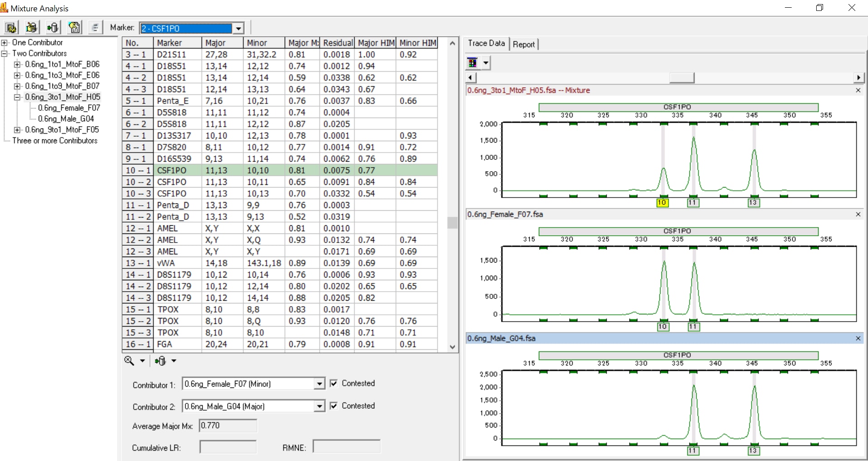Click database icon below the table
Image resolution: width=868 pixels, height=461 pixels.
160,361
